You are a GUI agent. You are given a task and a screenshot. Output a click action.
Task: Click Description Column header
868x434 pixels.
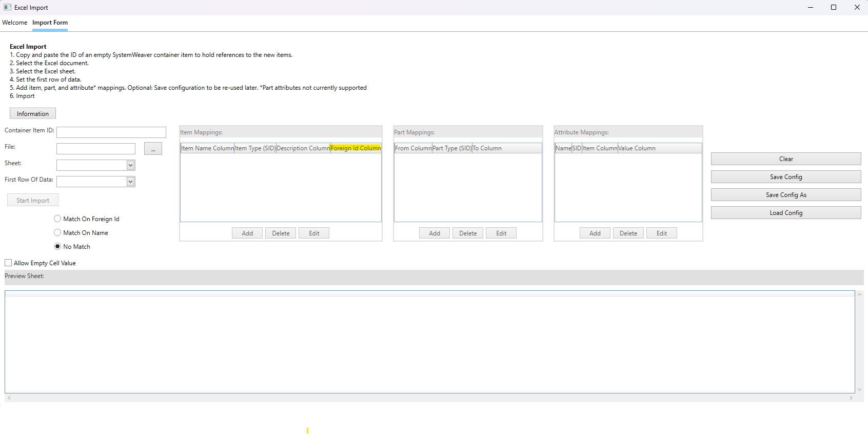pos(303,148)
